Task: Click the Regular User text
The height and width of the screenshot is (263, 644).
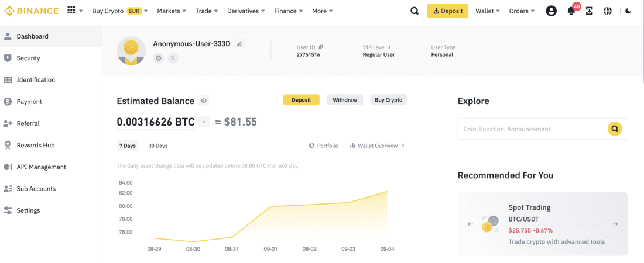Action: point(379,54)
